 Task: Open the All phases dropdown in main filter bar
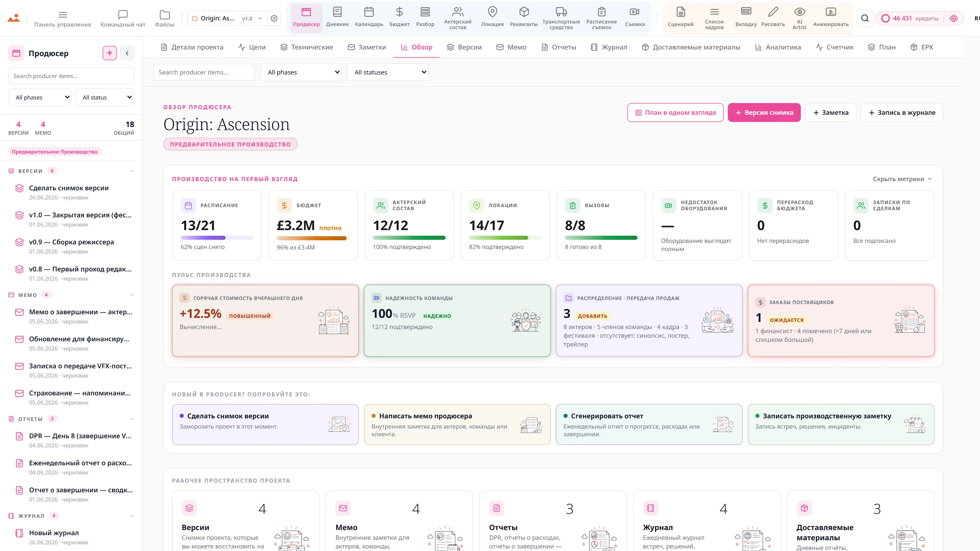tap(301, 72)
